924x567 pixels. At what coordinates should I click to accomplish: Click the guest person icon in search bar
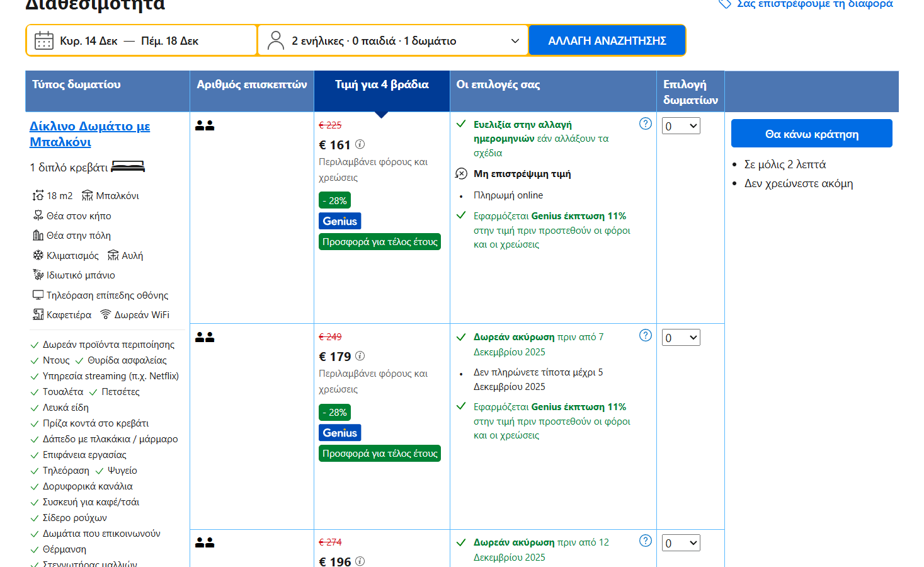(275, 41)
